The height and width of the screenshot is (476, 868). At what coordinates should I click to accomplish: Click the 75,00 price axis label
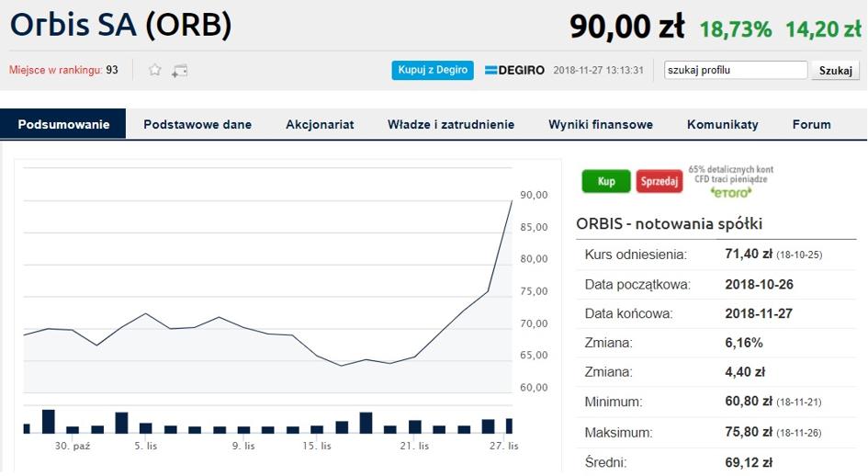534,291
